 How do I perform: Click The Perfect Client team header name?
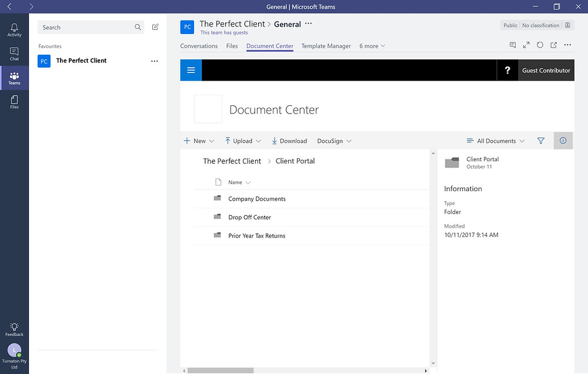click(232, 24)
